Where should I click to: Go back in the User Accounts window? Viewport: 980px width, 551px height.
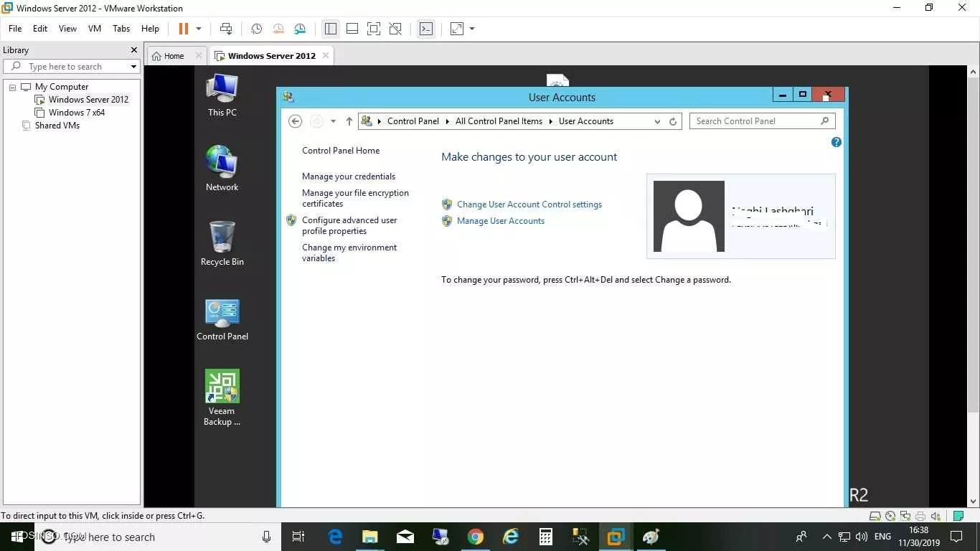pyautogui.click(x=295, y=121)
